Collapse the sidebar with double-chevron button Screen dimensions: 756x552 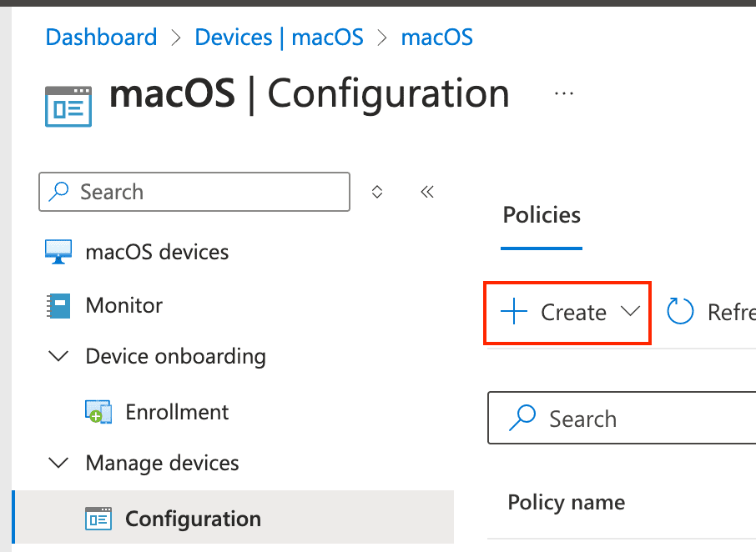[426, 191]
